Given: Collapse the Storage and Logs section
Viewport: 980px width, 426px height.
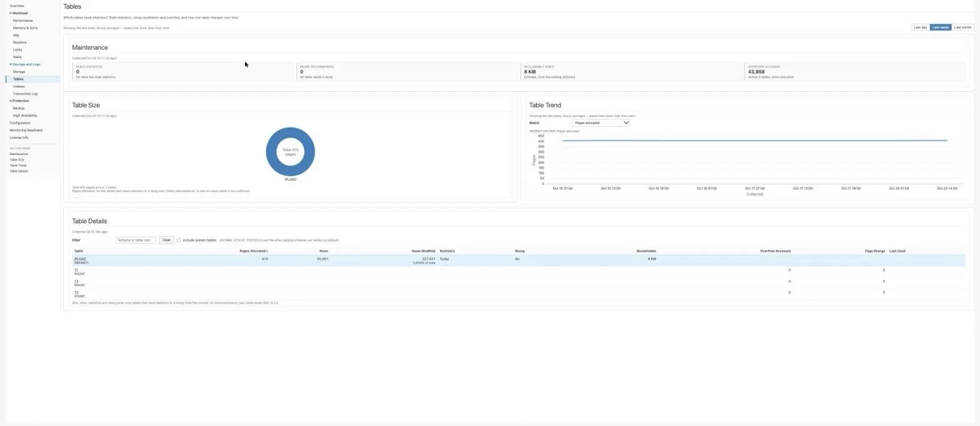Looking at the screenshot, I should 25,64.
